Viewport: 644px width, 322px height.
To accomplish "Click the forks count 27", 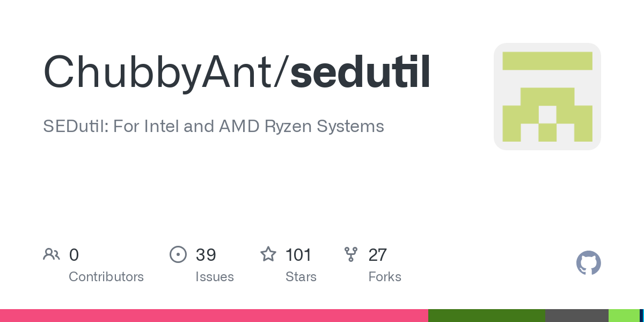I will 378,255.
